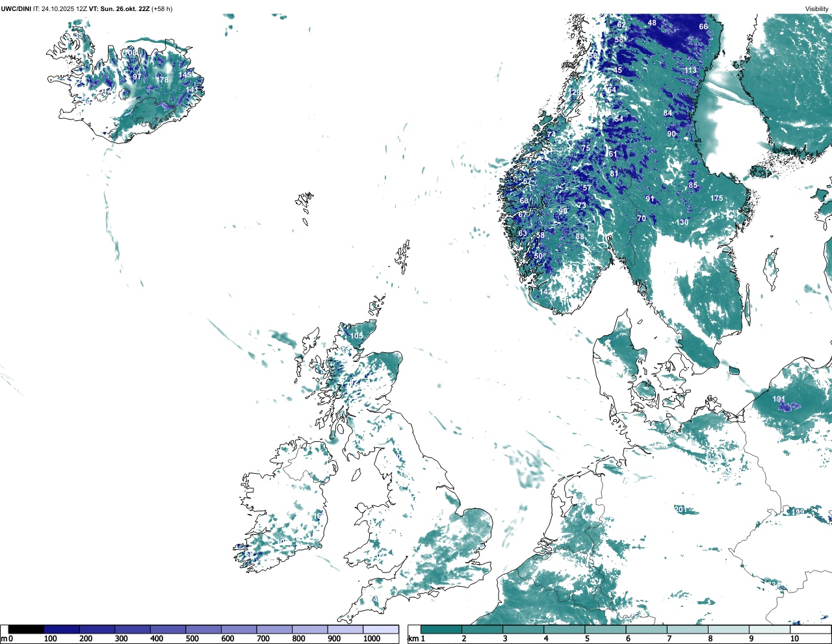Image resolution: width=832 pixels, height=644 pixels.
Task: Click the '45' visibility value
Action: [618, 70]
